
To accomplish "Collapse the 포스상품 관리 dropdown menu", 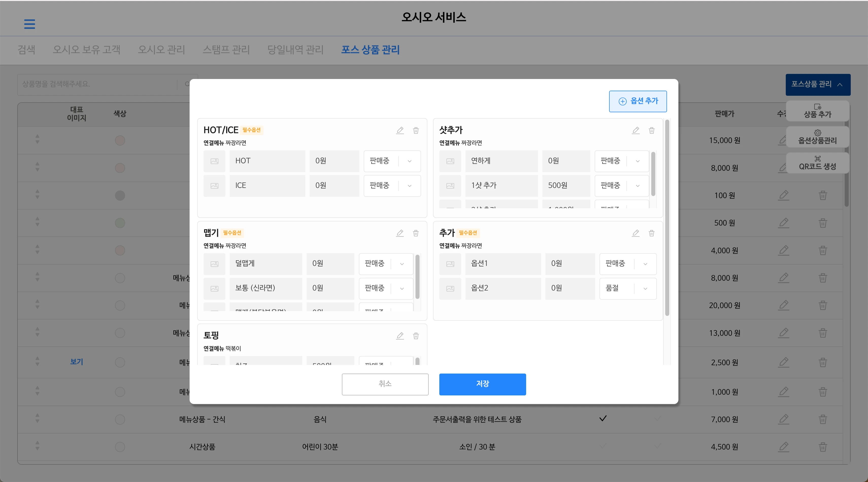I will tap(818, 85).
